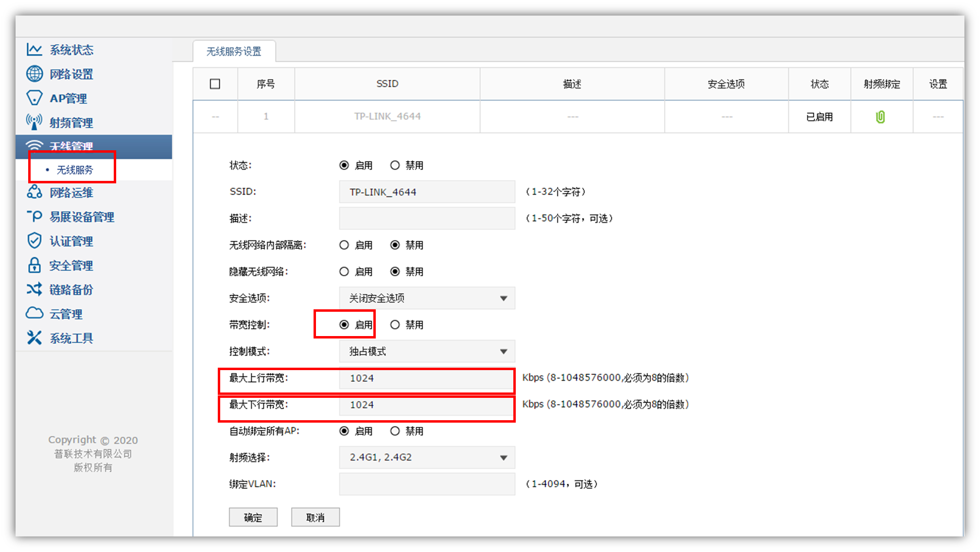Switch to 无线服务设置 tab
Image resolution: width=980 pixels, height=552 pixels.
pos(234,51)
